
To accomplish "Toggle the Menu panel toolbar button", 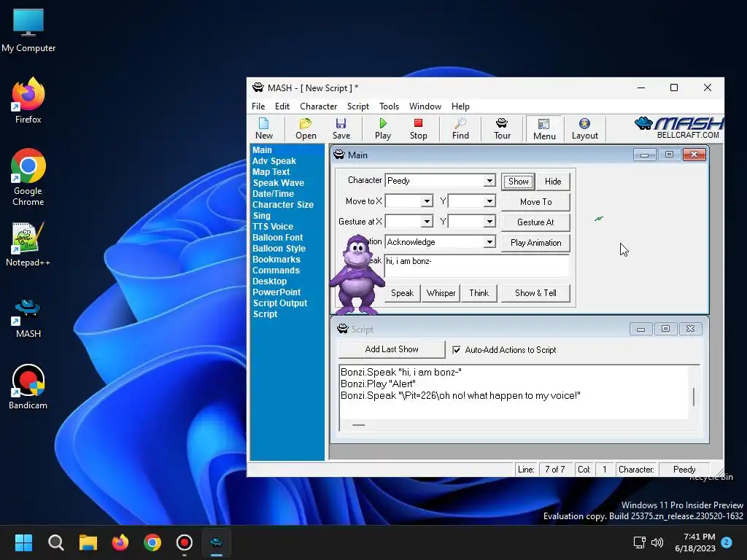I will 544,129.
